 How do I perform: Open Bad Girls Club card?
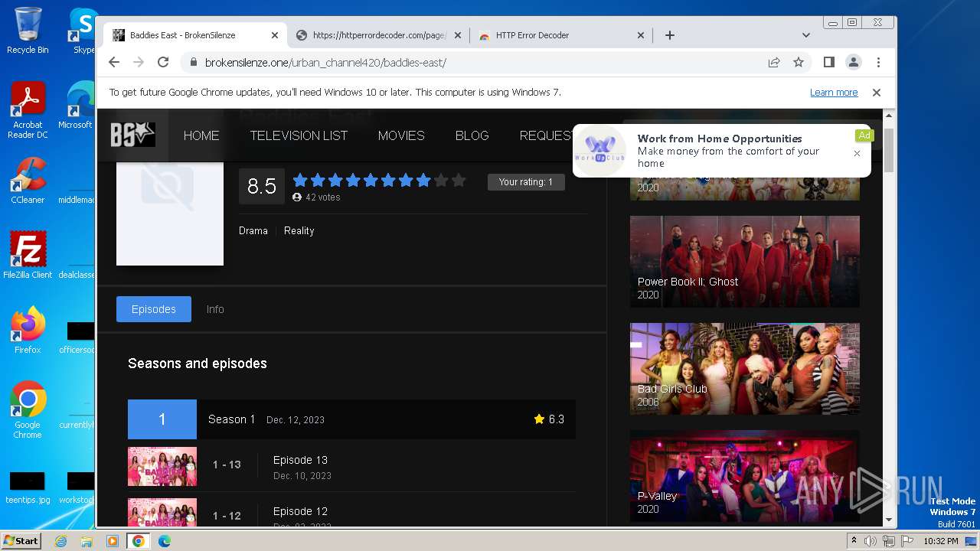coord(745,369)
